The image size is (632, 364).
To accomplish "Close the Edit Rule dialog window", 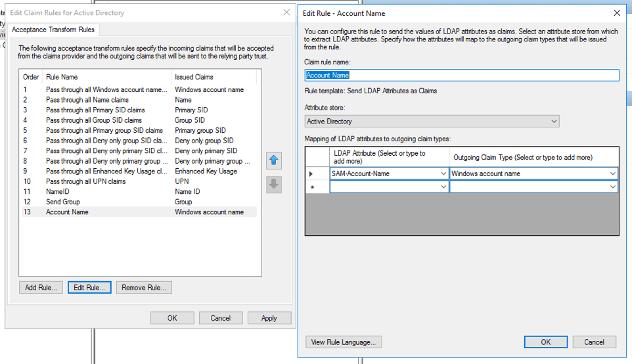I will coord(616,12).
